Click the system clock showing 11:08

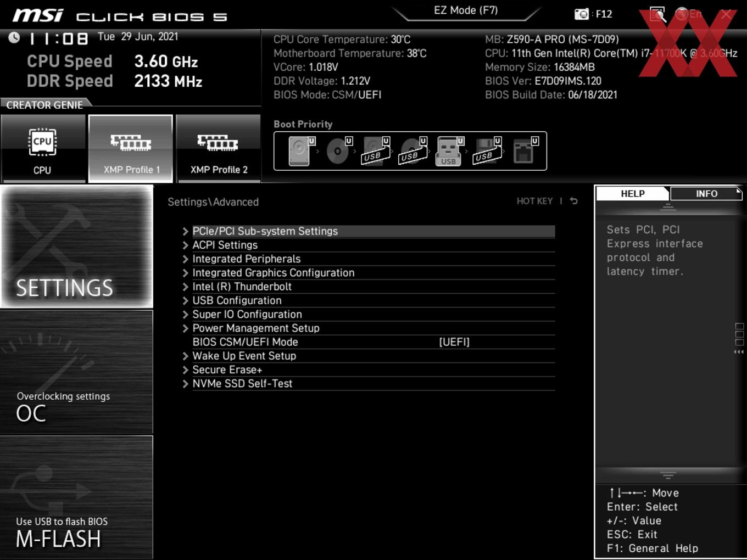coord(59,38)
